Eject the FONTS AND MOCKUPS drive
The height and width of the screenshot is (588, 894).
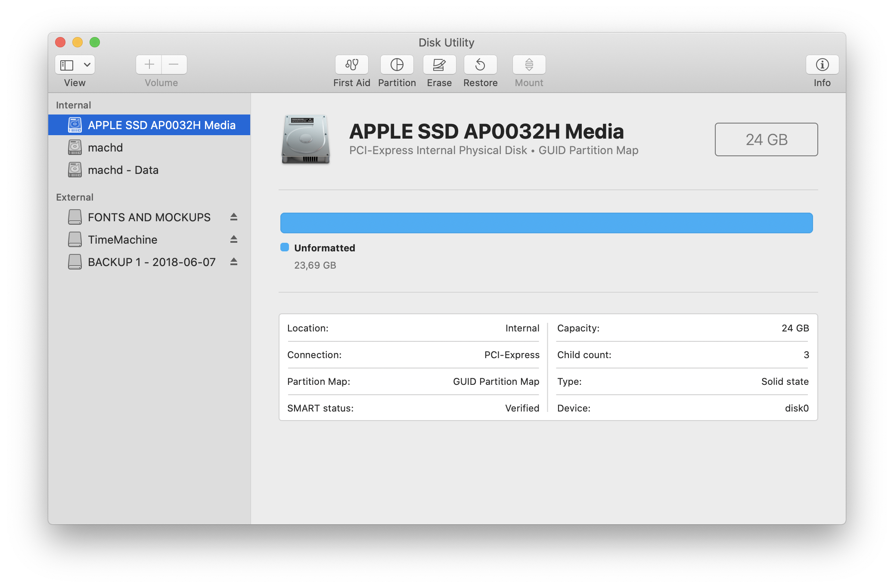tap(234, 217)
